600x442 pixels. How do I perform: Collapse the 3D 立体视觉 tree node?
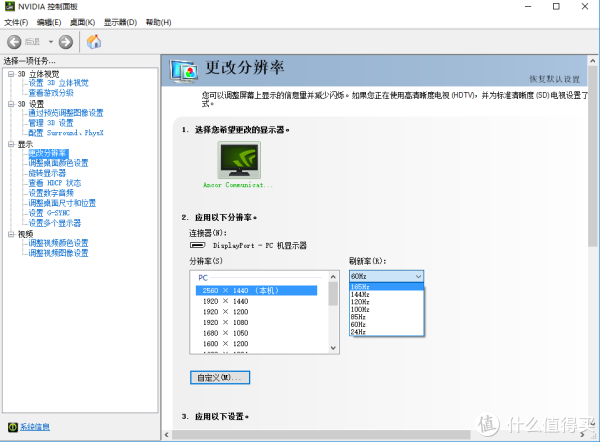[x=11, y=74]
